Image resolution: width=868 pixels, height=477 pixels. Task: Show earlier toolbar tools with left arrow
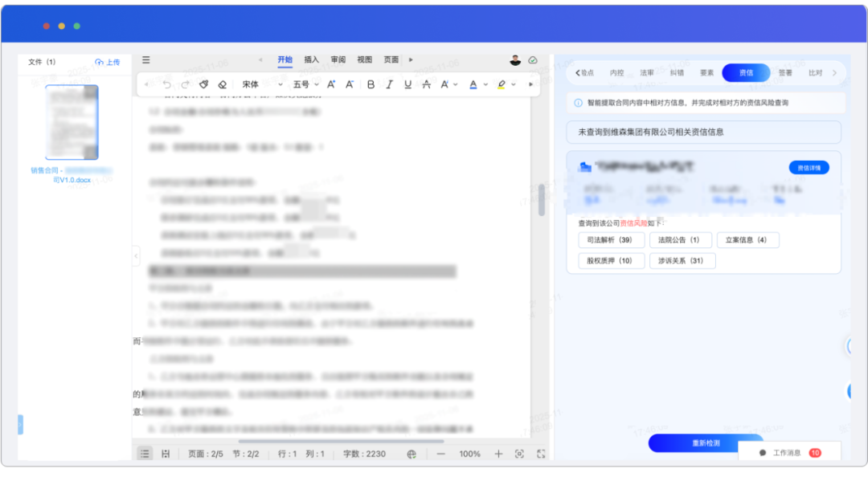pos(146,84)
